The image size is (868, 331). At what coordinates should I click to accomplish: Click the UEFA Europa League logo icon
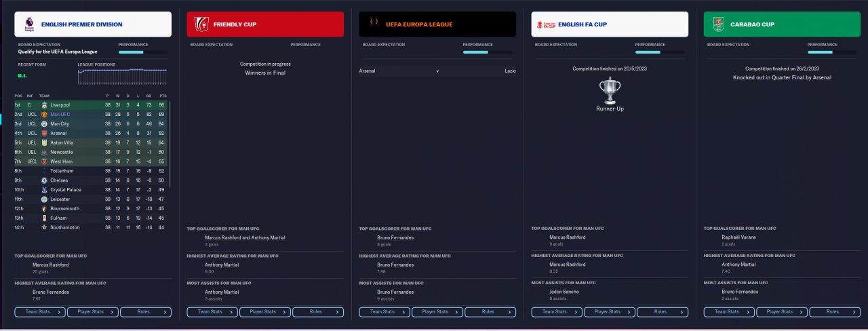click(x=374, y=22)
